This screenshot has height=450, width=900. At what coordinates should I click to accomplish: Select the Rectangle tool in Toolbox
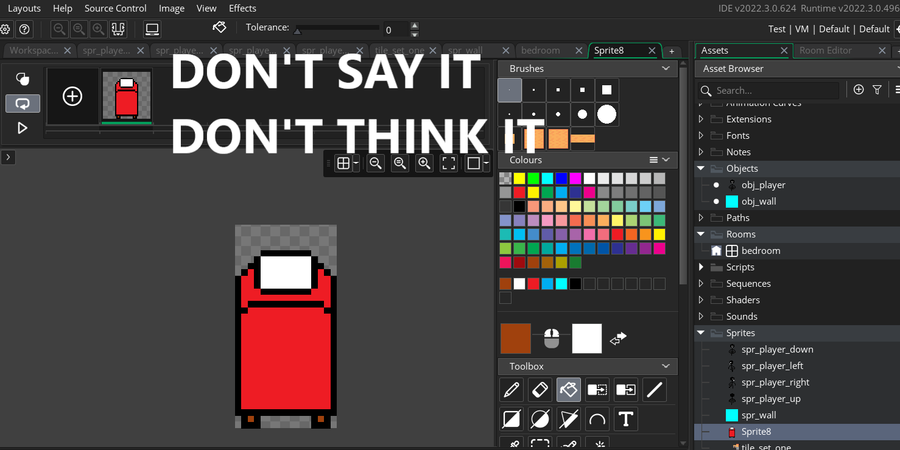coord(510,420)
